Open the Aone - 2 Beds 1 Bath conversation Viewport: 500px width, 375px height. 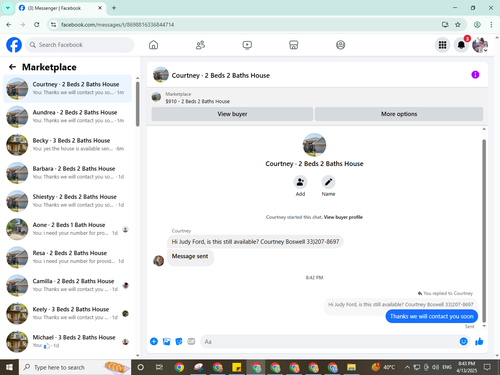(x=67, y=229)
